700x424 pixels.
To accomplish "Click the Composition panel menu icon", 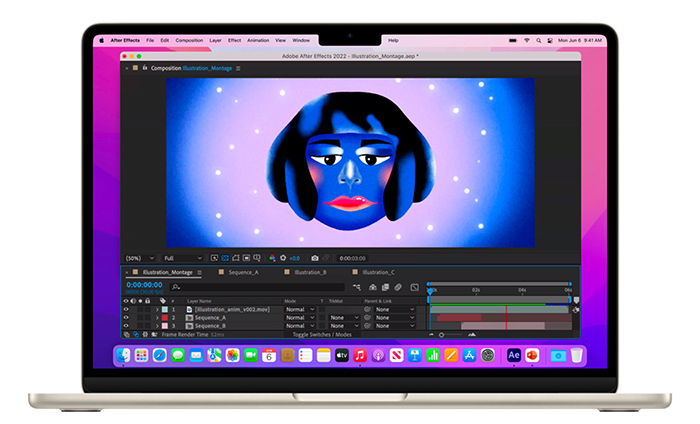I will pyautogui.click(x=238, y=68).
